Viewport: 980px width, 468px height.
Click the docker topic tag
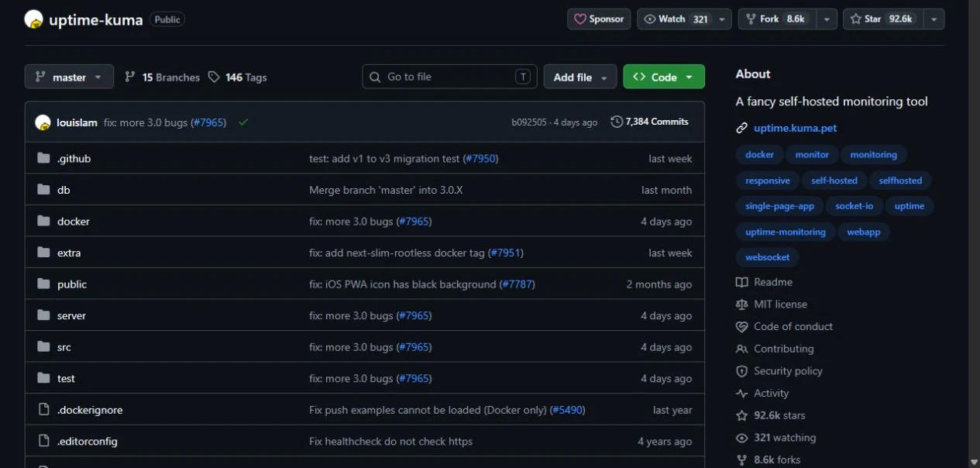coord(759,155)
